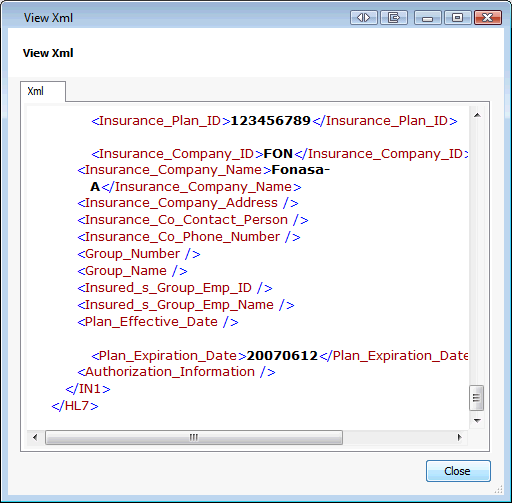Maximize the View Xml window
512x503 pixels.
(458, 17)
